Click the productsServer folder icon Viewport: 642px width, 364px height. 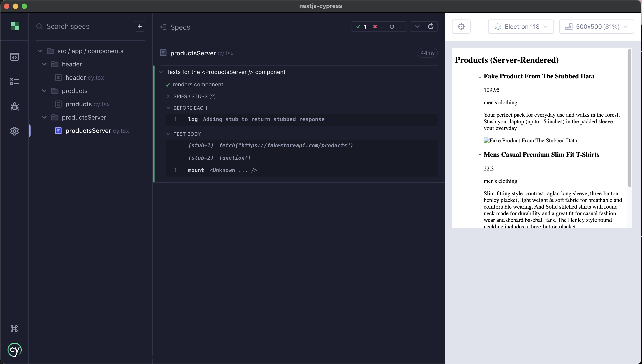[55, 117]
